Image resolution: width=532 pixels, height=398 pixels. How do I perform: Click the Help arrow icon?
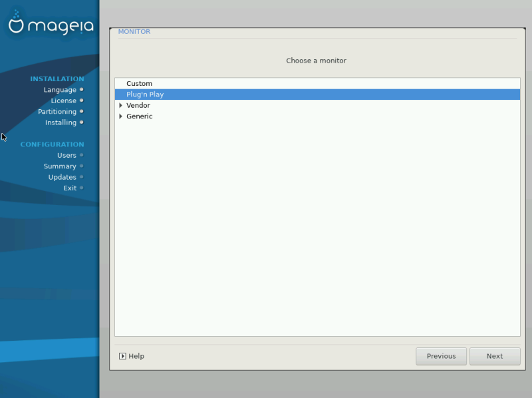coord(122,356)
